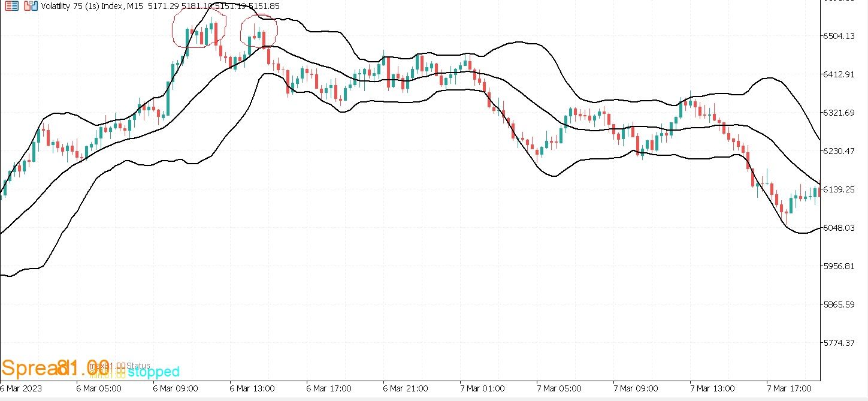Select the 6 Mar 05:00 time label

click(x=99, y=388)
